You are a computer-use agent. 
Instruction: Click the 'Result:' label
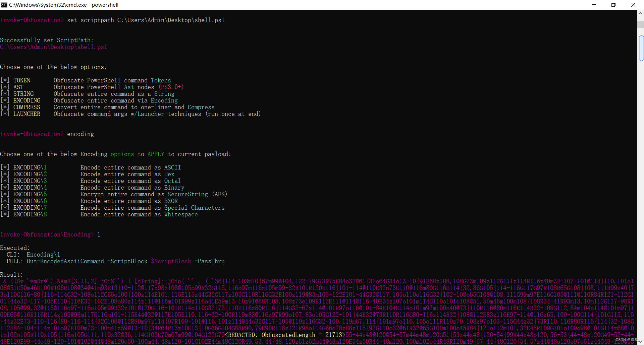coord(12,275)
